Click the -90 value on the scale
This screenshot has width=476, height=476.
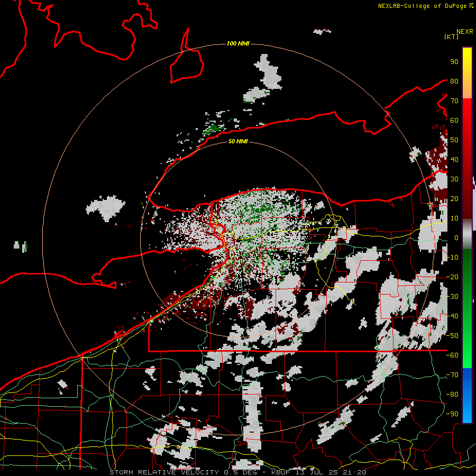tap(452, 414)
